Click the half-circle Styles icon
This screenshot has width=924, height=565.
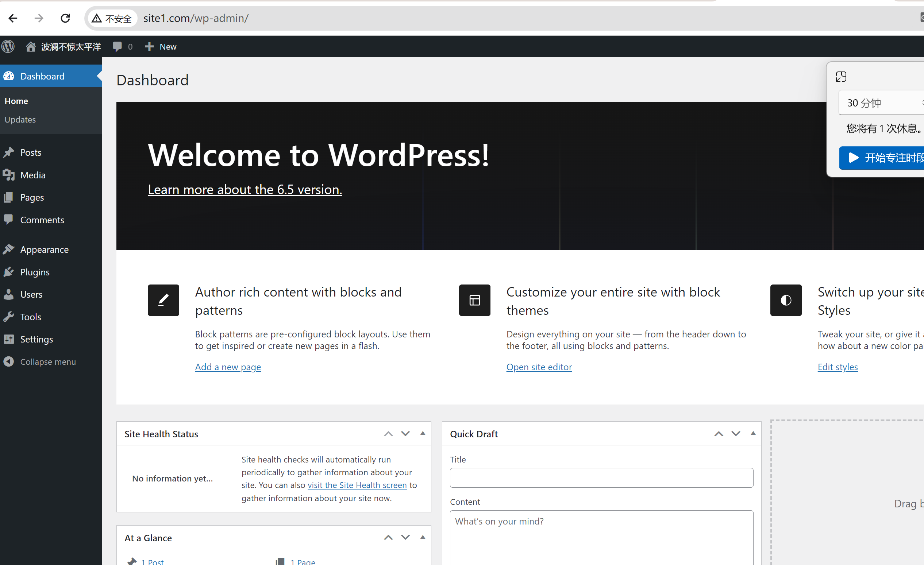(786, 300)
